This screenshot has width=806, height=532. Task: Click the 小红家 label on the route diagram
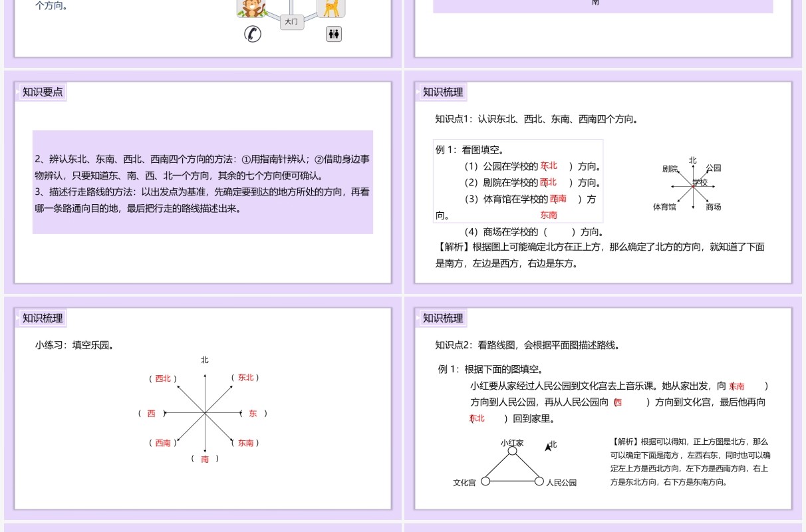[512, 442]
